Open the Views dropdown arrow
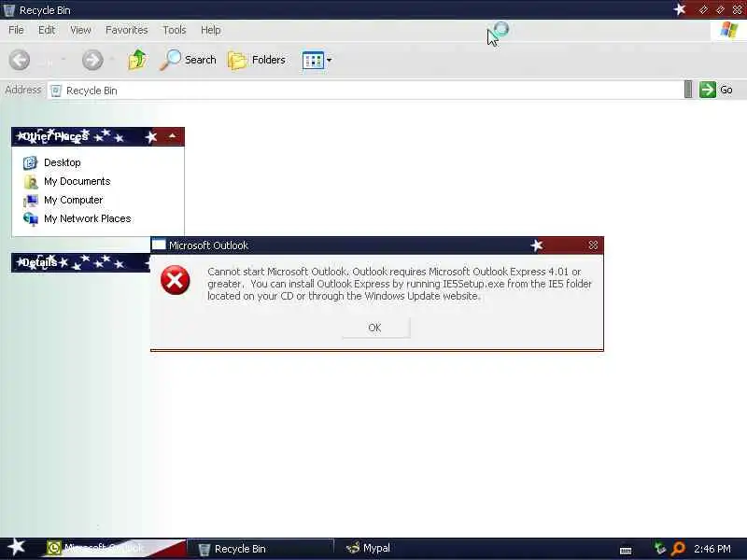Screen dimensions: 747x560 point(330,61)
